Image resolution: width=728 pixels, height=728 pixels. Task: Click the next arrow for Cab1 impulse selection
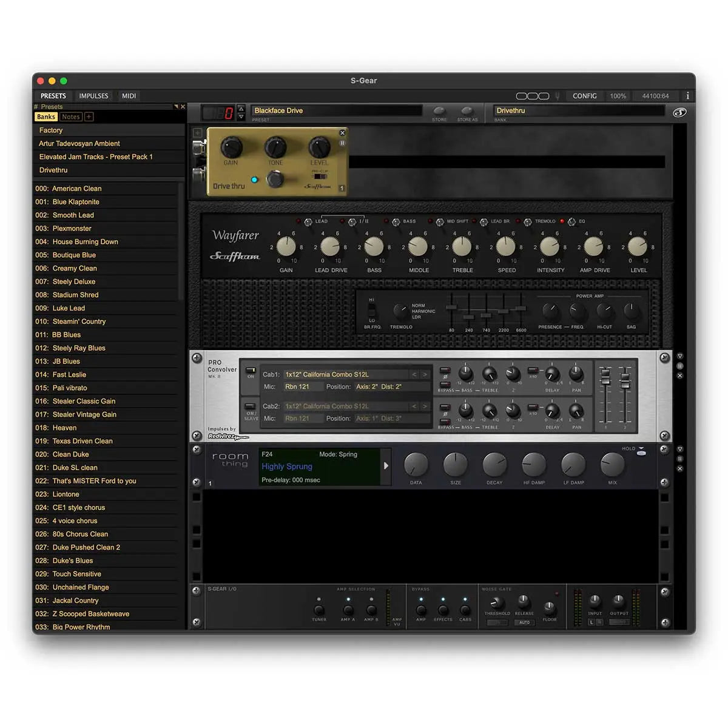(423, 374)
